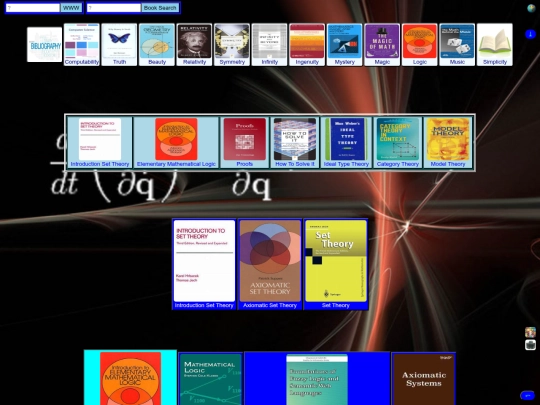Open the Relativity category
The height and width of the screenshot is (405, 540).
[x=194, y=44]
